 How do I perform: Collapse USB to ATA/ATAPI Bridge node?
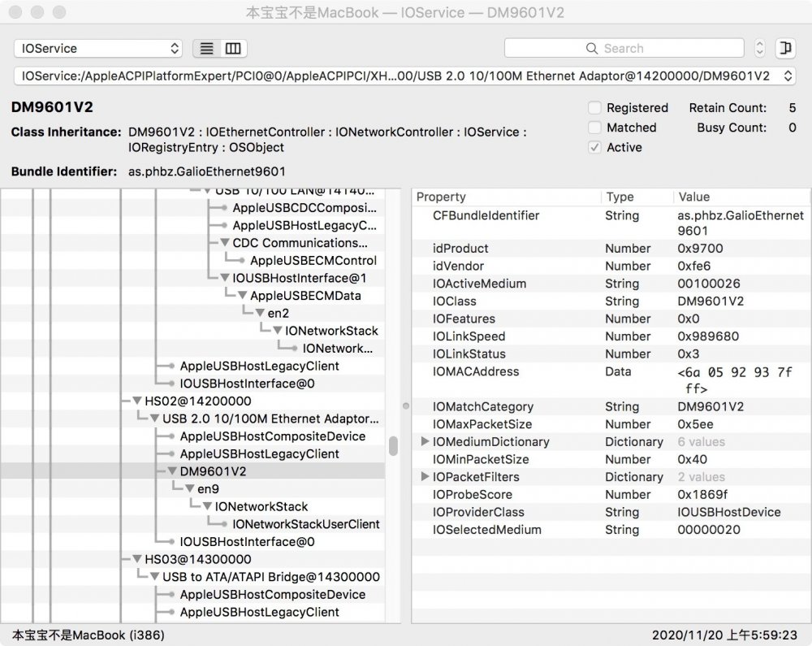[154, 577]
